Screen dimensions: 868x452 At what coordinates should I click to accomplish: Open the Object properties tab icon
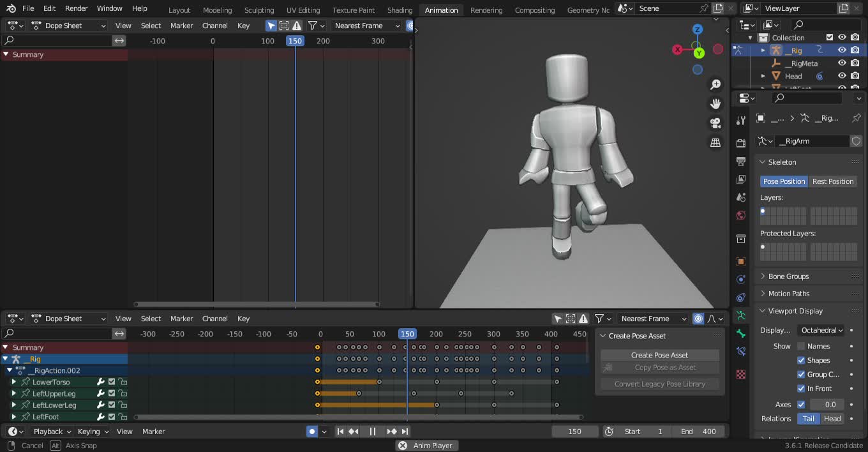click(x=741, y=262)
